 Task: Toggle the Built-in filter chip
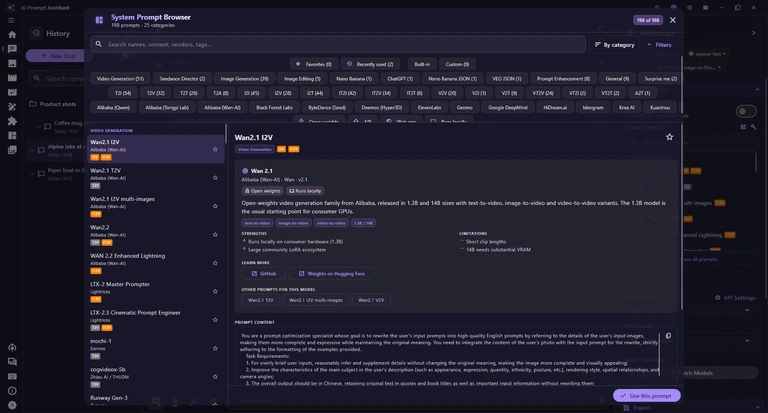point(422,64)
